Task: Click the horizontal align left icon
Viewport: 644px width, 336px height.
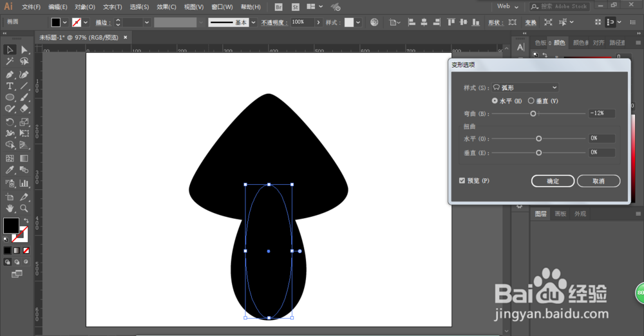Action: (412, 22)
